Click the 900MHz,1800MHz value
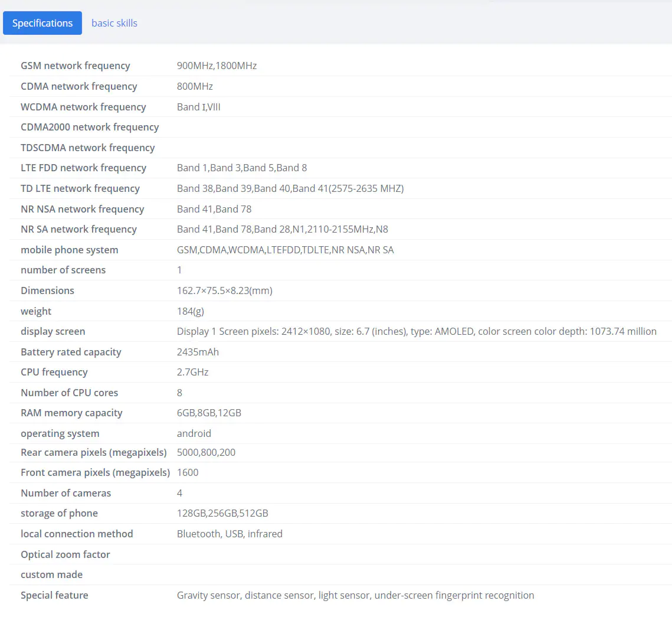 (217, 66)
